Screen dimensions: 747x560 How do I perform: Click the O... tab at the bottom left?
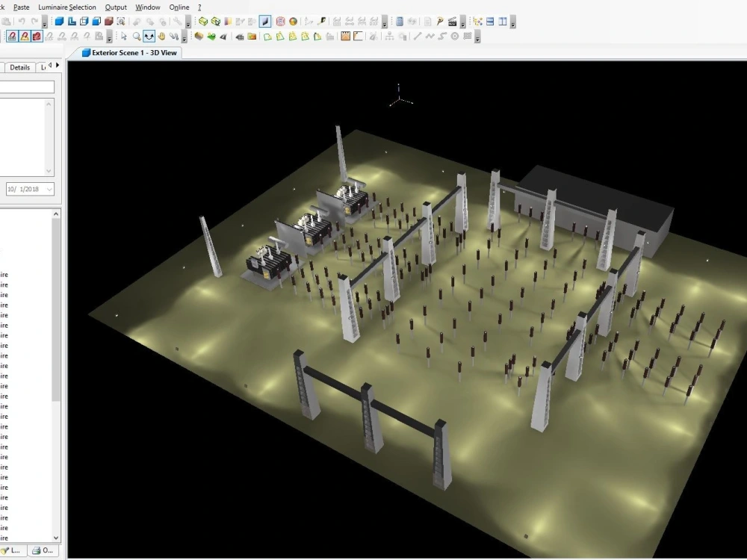pyautogui.click(x=43, y=550)
